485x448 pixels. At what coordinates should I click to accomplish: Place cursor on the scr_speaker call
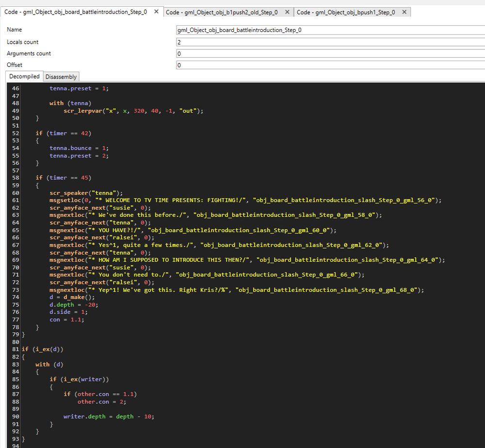pos(68,192)
